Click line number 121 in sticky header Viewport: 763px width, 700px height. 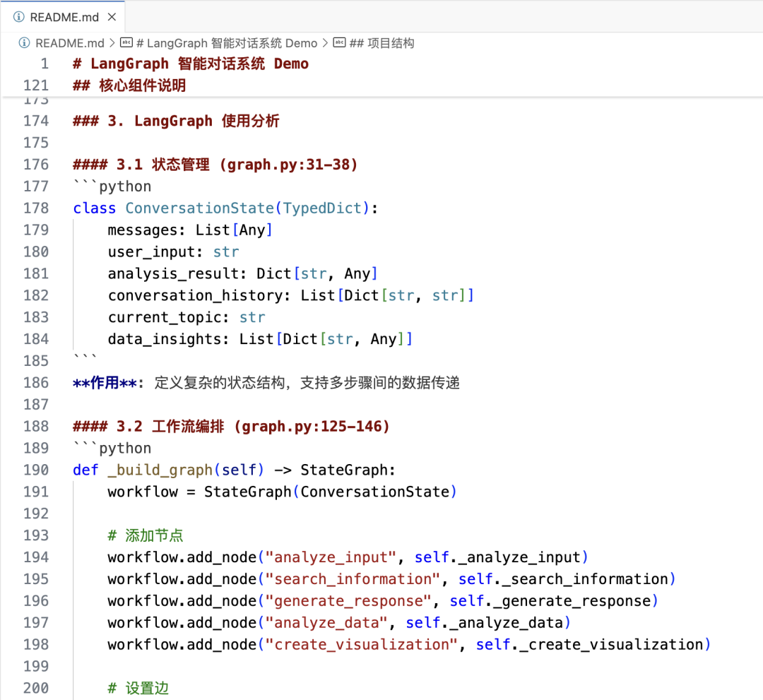pos(36,85)
